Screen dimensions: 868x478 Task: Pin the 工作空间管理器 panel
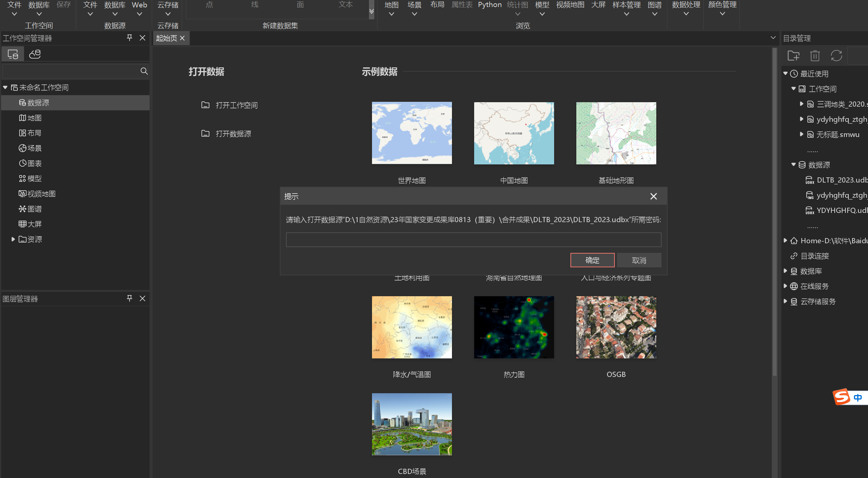coord(130,38)
